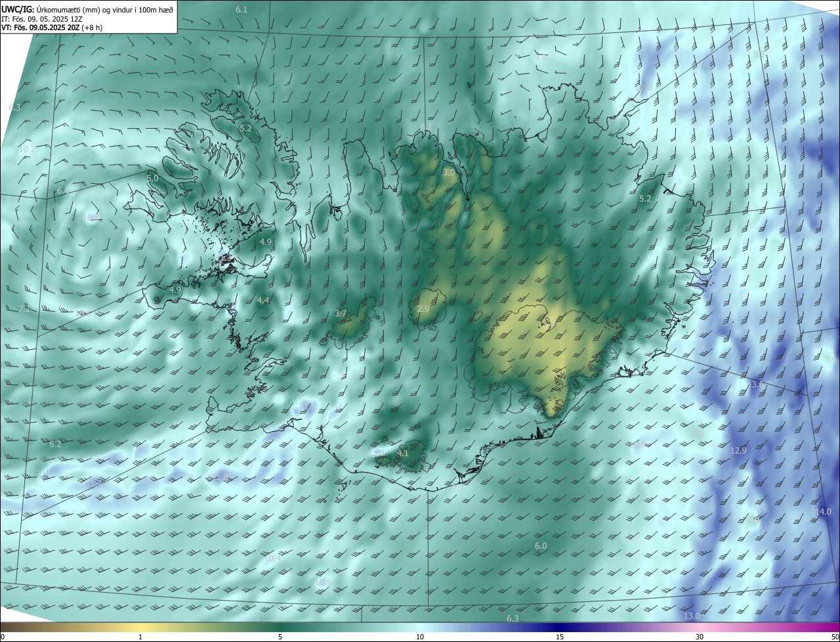Click the VT: Fös. 09.05.2025 20Z (+8 h) line

[52, 28]
